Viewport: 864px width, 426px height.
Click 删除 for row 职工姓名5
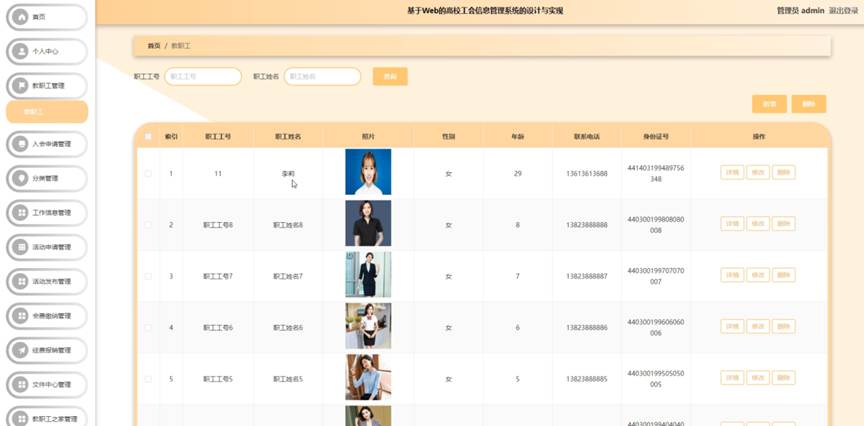[784, 378]
